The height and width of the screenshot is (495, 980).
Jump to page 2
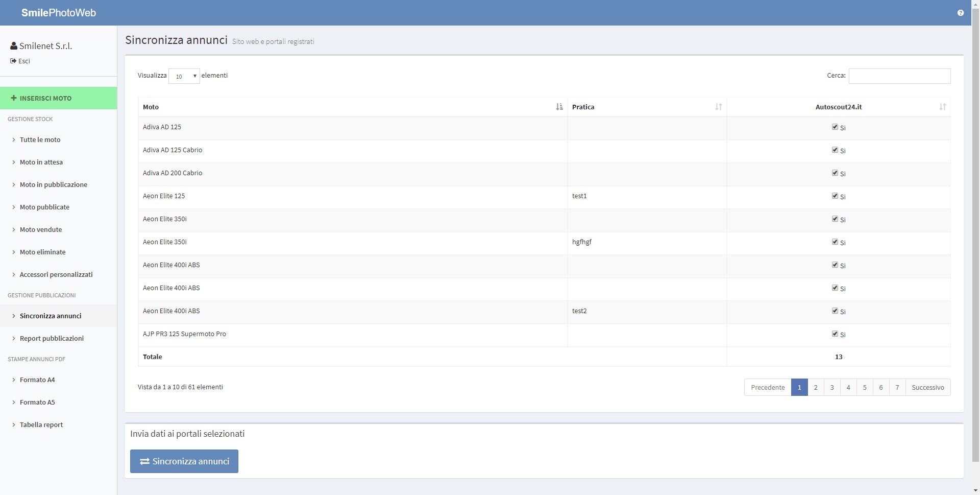(816, 387)
